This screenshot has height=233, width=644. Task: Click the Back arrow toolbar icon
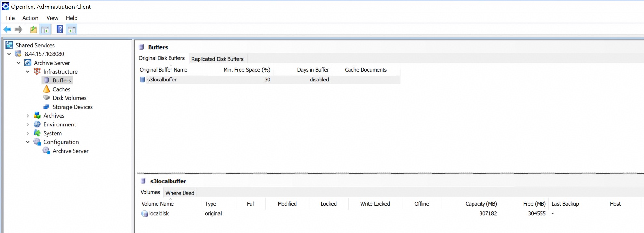click(x=7, y=30)
